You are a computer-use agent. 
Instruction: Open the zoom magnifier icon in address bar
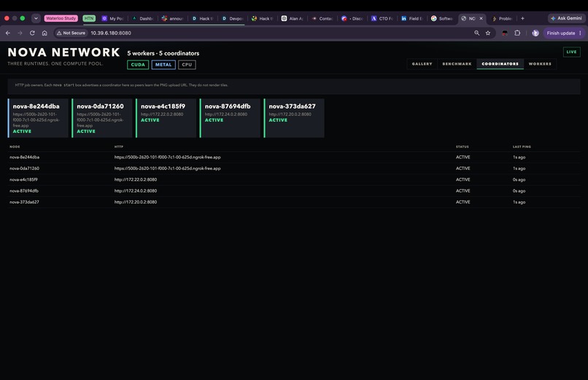(x=476, y=33)
